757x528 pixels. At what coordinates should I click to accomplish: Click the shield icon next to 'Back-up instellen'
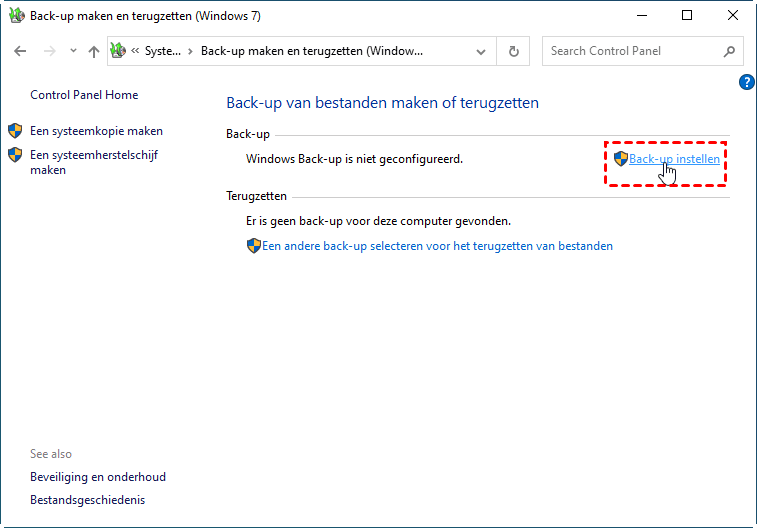620,159
